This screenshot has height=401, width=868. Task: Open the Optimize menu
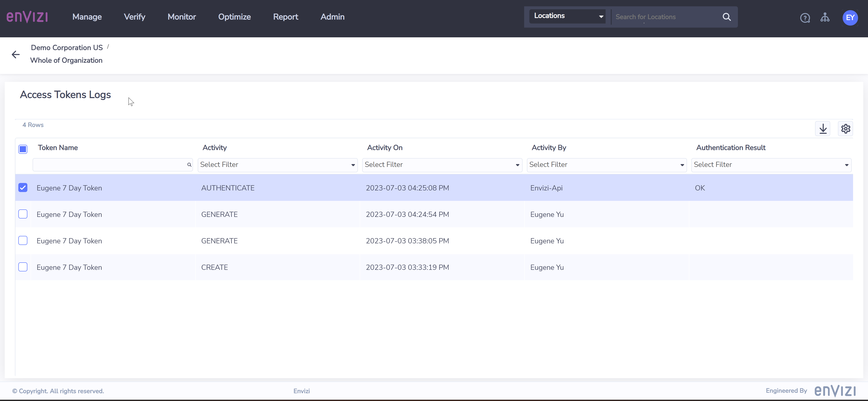tap(235, 17)
